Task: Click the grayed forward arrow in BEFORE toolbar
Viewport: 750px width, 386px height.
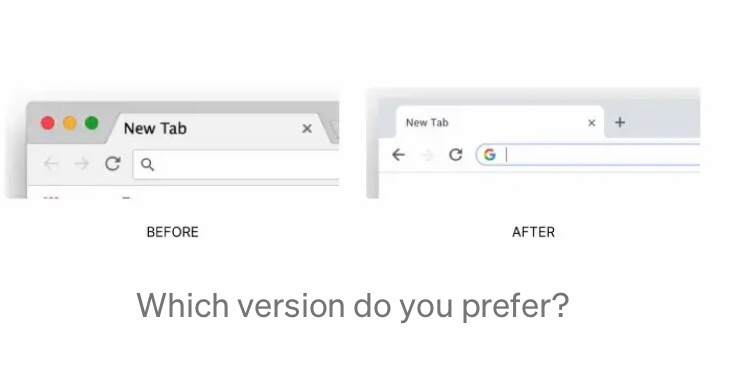Action: click(x=82, y=164)
